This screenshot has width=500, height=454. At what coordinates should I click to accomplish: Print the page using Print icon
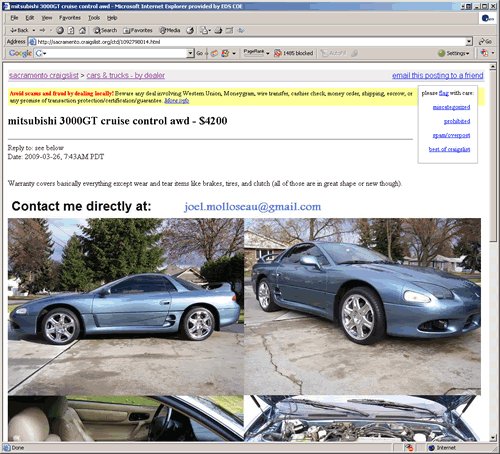click(x=218, y=30)
